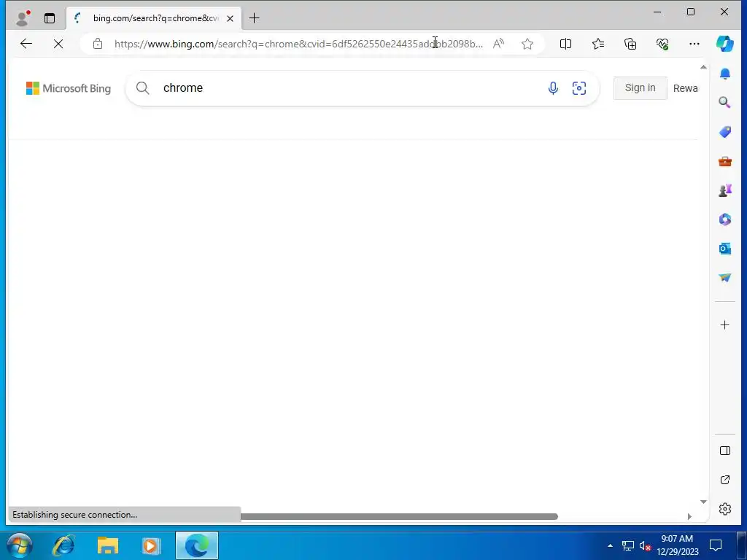Go back to previous page

(26, 44)
